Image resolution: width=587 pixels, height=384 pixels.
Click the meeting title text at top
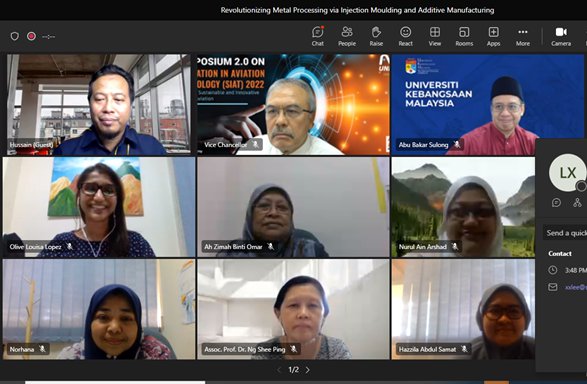(357, 10)
